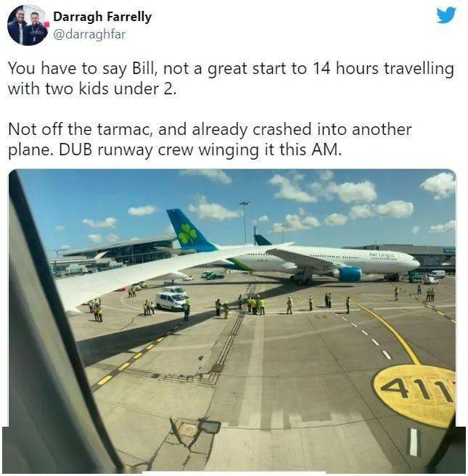The height and width of the screenshot is (476, 468).
Task: Click the glass terminal building in background
Action: tap(118, 250)
